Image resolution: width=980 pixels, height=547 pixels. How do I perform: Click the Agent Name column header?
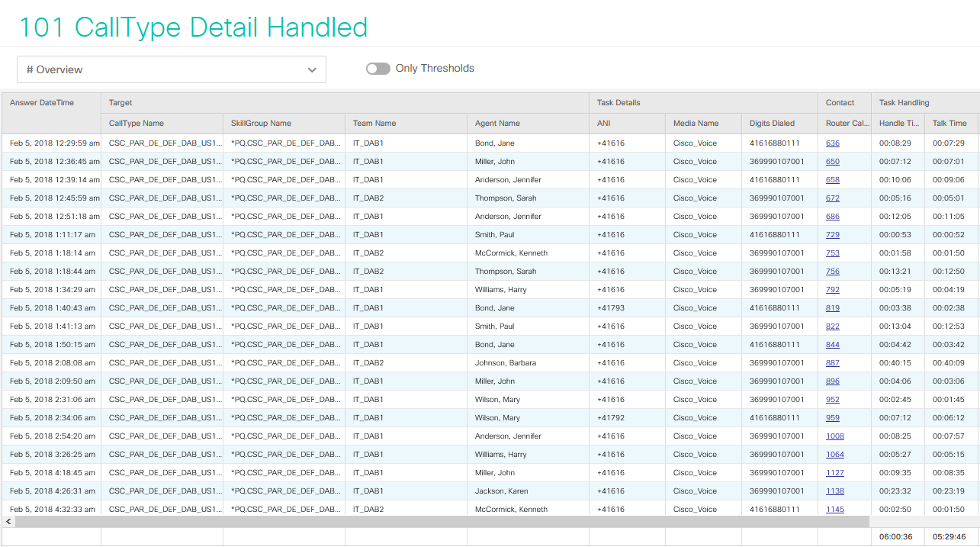tap(528, 124)
